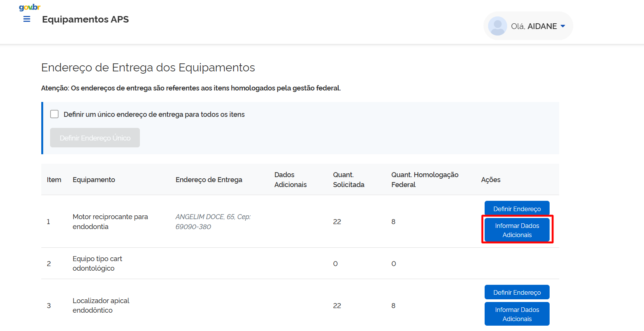644x331 pixels.
Task: Open the hamburger navigation menu
Action: click(27, 19)
